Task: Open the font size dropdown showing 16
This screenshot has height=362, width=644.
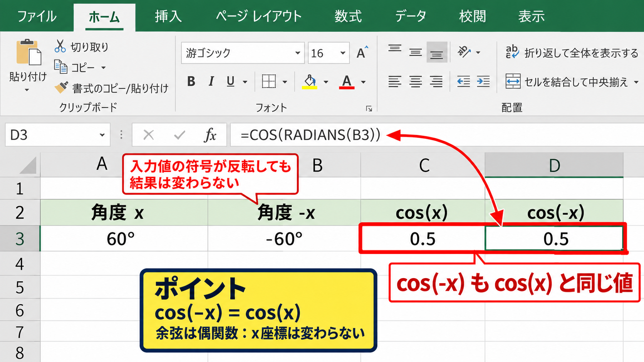Action: tap(343, 53)
